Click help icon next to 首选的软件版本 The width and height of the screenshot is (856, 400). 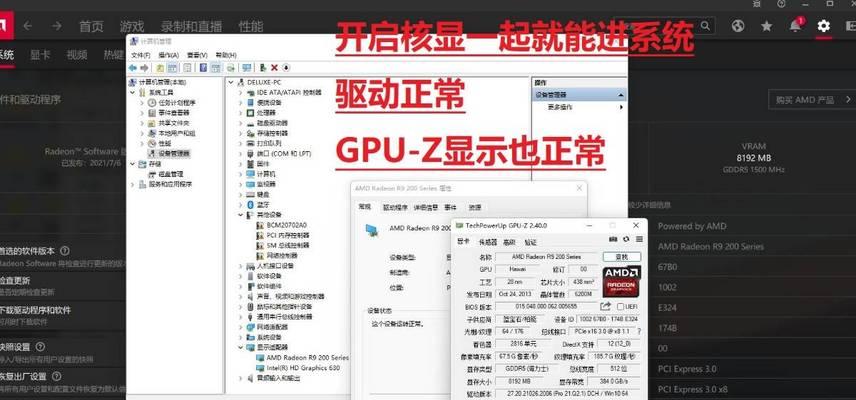click(64, 251)
